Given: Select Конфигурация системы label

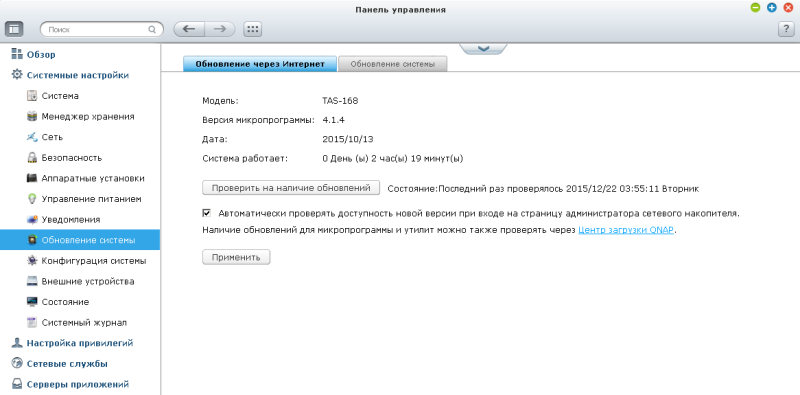Looking at the screenshot, I should pyautogui.click(x=94, y=261).
